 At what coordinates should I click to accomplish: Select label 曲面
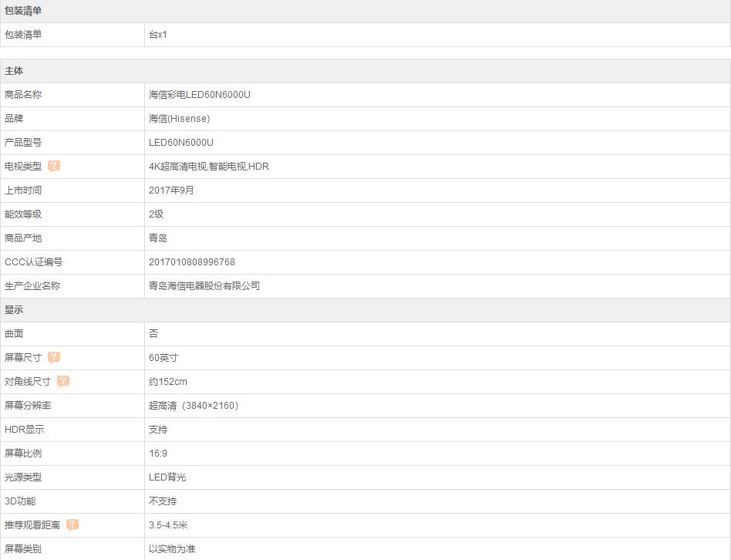tap(14, 333)
